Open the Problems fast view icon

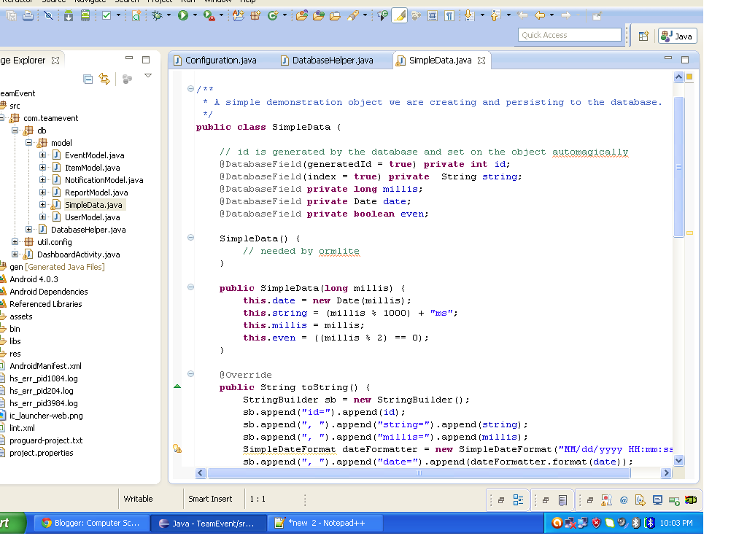point(606,500)
